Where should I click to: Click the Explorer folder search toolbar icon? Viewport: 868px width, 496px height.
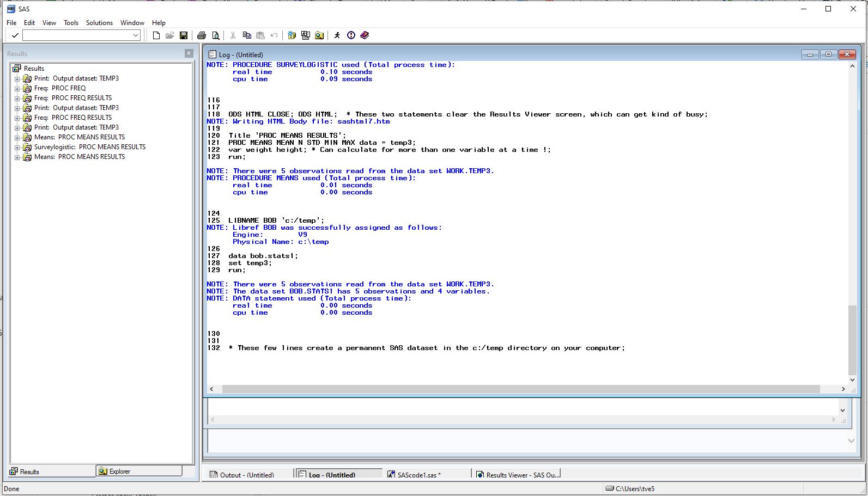coord(319,35)
